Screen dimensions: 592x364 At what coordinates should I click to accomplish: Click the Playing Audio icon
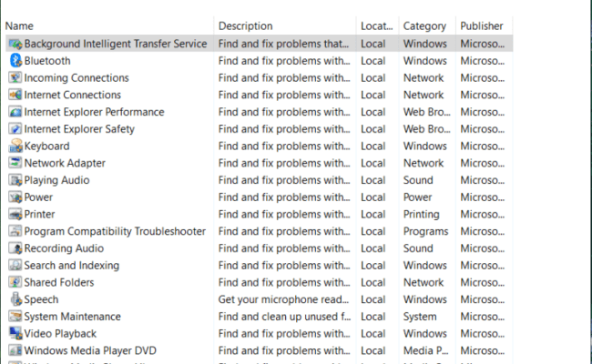[15, 180]
